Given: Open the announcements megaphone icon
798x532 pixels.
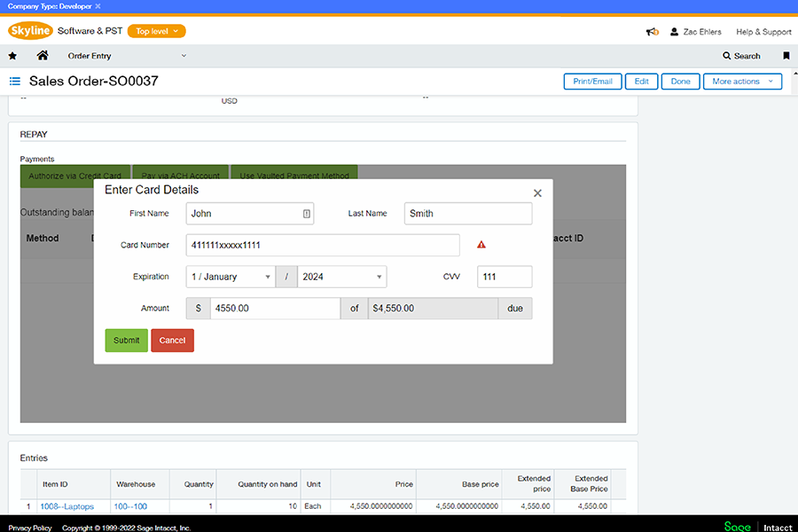Looking at the screenshot, I should (653, 32).
